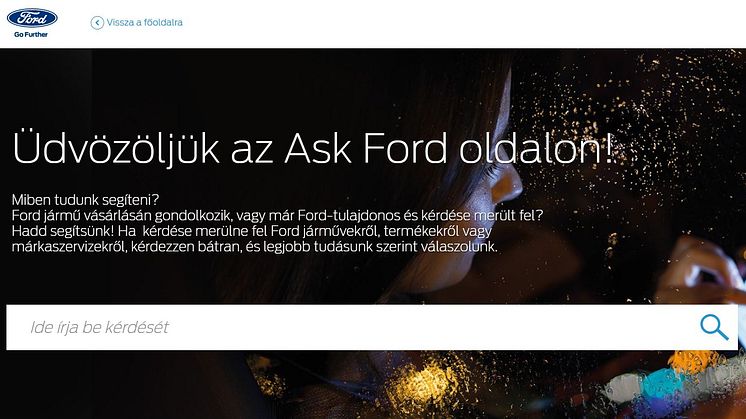Click the line starting 'Hadd segítsünk!'
Image resolution: width=746 pixels, height=419 pixels.
pyautogui.click(x=252, y=231)
